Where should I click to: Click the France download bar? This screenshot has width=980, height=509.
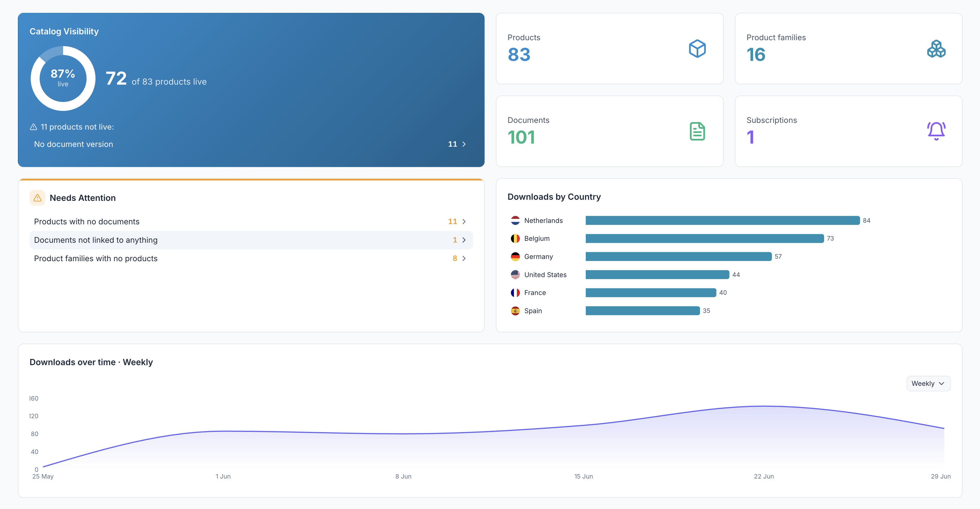(x=651, y=292)
